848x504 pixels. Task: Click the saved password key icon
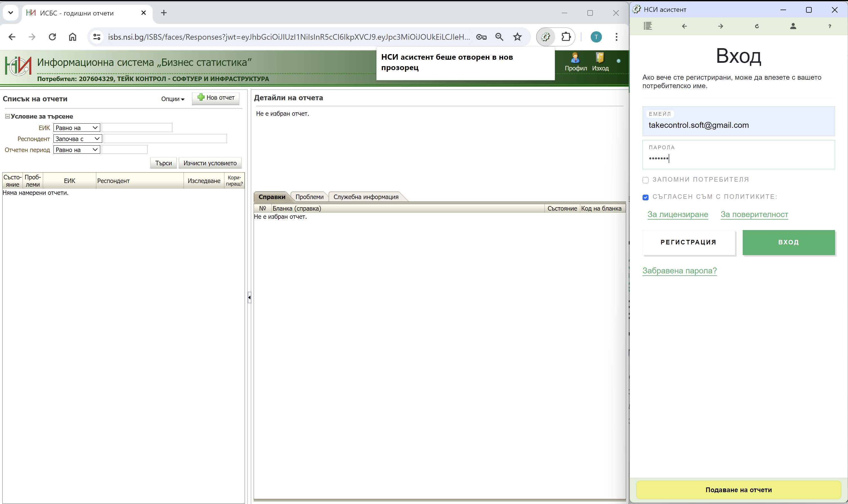point(481,37)
